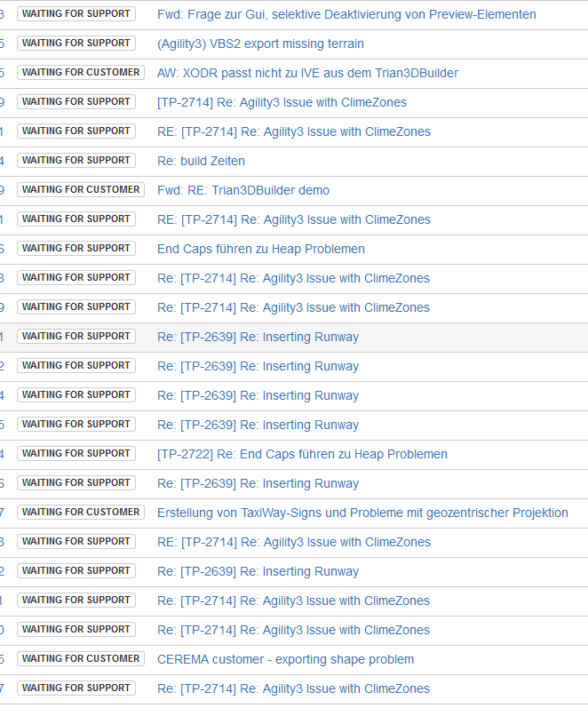Open the 'Erstellung von TaxiWay-Signs' issue

point(362,513)
